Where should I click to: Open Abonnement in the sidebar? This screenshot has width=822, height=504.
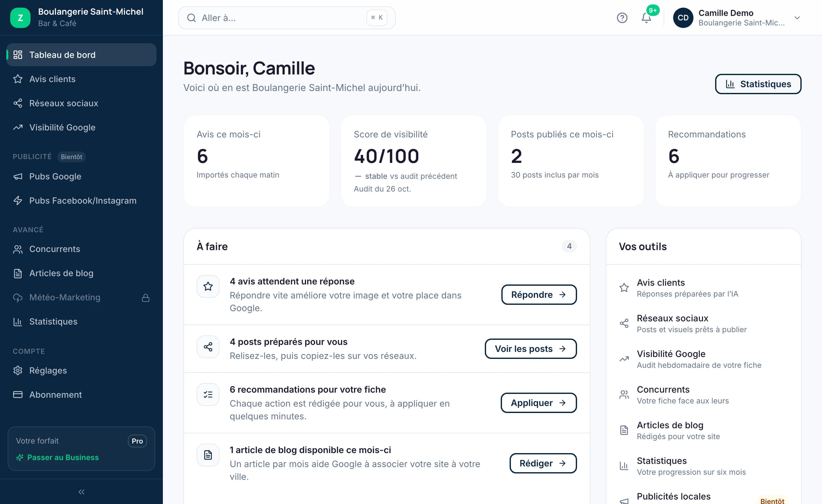(x=81, y=395)
